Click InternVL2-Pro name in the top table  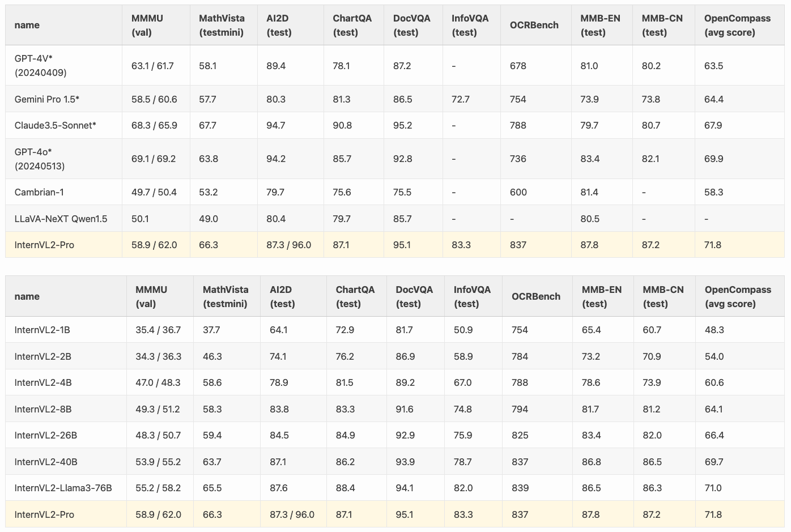coord(44,245)
